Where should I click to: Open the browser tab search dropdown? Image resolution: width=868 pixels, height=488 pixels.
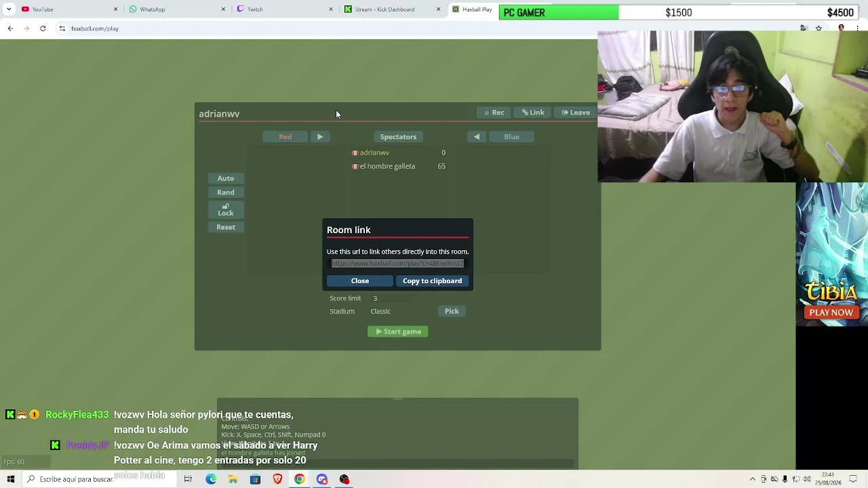click(9, 9)
